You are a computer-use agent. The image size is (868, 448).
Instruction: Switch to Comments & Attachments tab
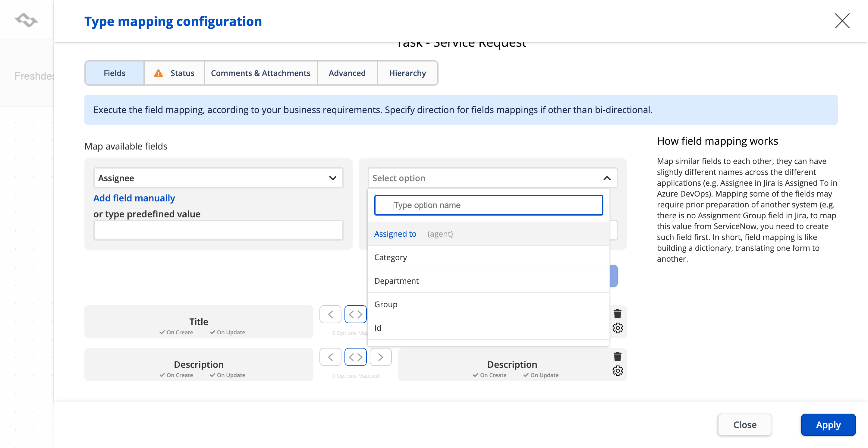point(260,73)
